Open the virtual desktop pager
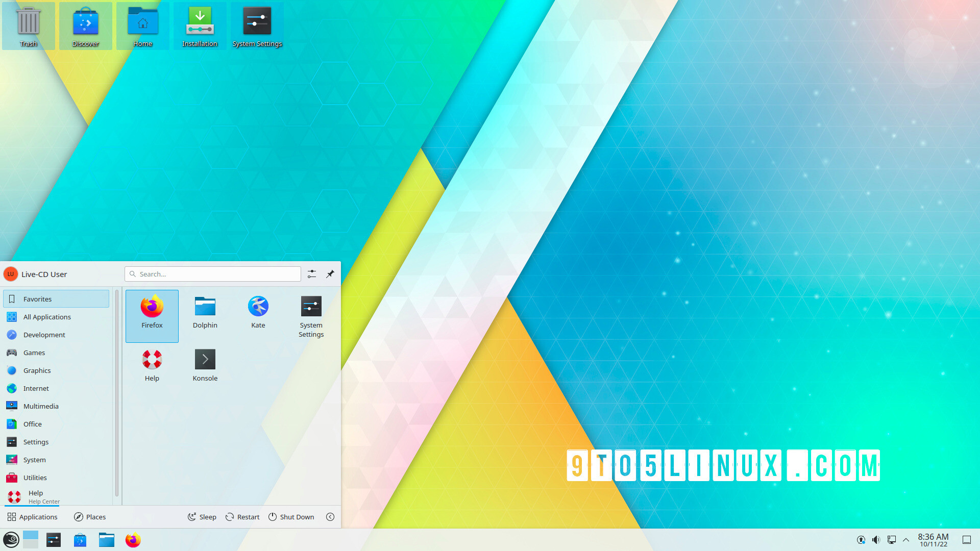980x551 pixels. pyautogui.click(x=31, y=540)
